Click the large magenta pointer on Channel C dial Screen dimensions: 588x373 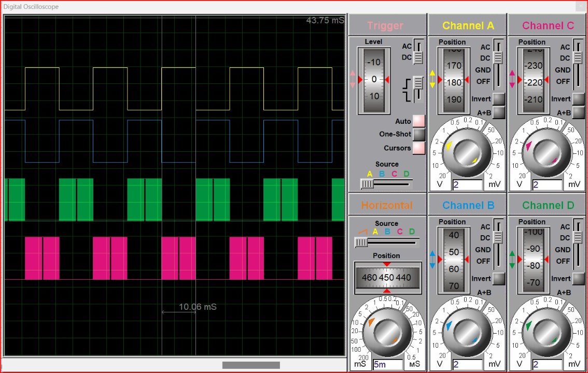pos(529,145)
